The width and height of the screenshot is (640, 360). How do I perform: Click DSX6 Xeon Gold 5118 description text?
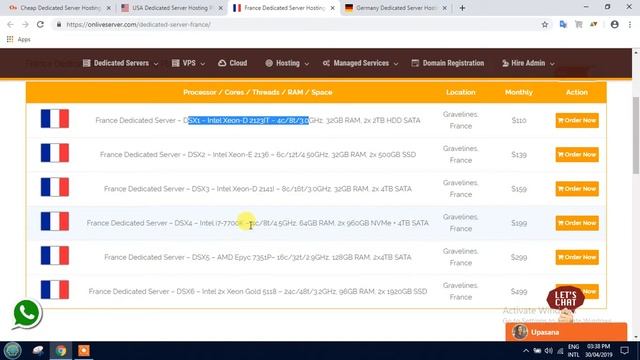(258, 291)
